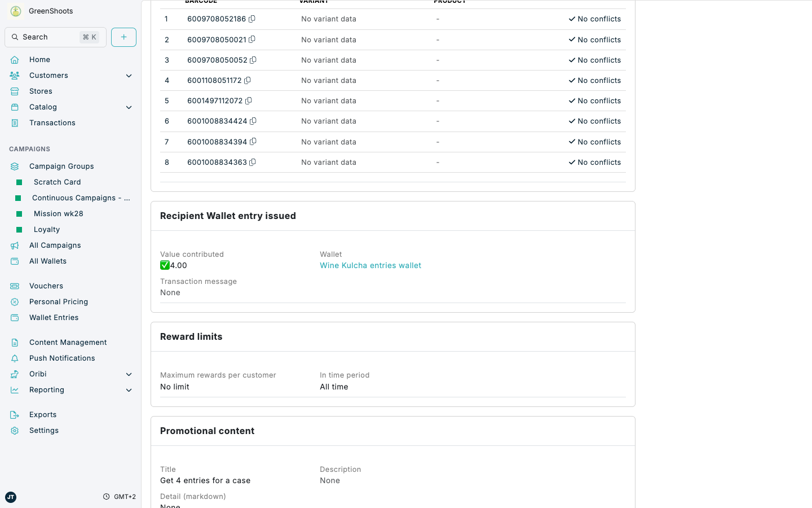The image size is (812, 508).
Task: Click No conflicts status for row 1
Action: 595,19
